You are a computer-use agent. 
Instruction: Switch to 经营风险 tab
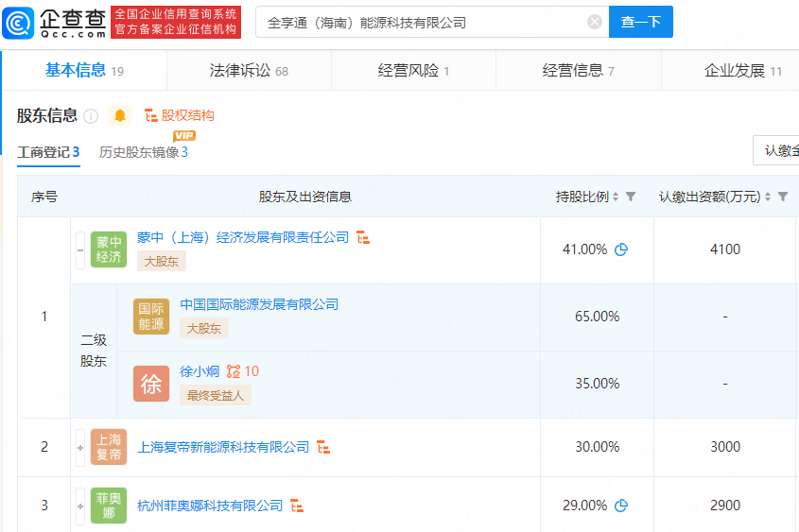pyautogui.click(x=413, y=70)
